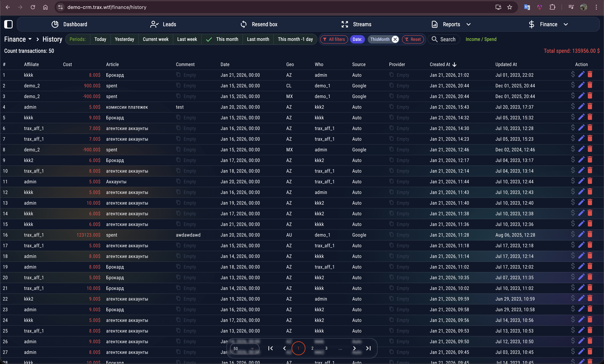Edit transaction row 16 Aug 06, 2025
This screenshot has width=604, height=364.
581,234
